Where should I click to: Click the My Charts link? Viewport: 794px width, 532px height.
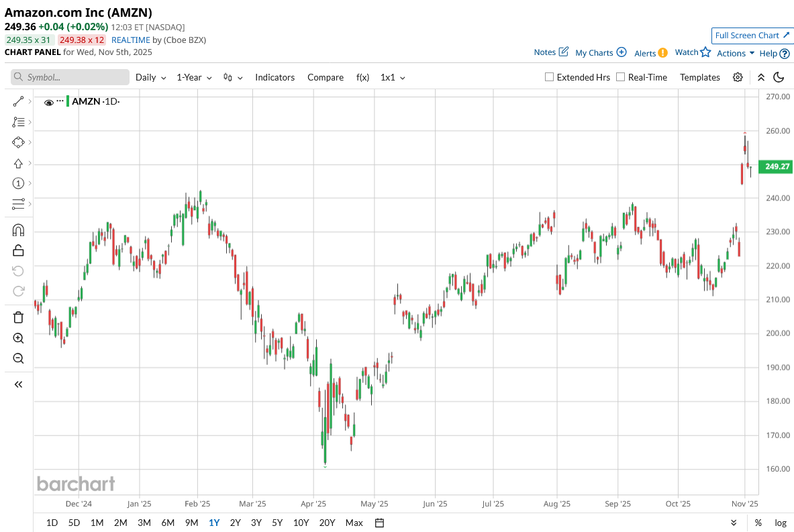point(601,52)
